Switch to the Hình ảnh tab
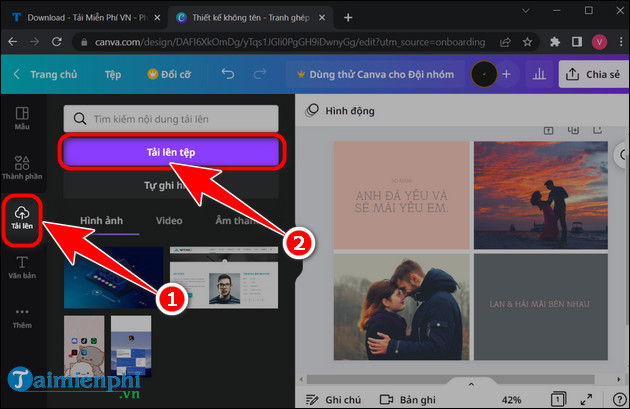Screen dimensions: 630x409 point(102,221)
